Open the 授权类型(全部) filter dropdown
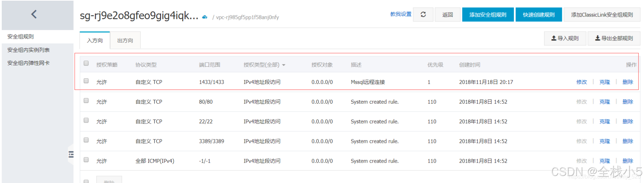The height and width of the screenshot is (183, 644). point(264,65)
